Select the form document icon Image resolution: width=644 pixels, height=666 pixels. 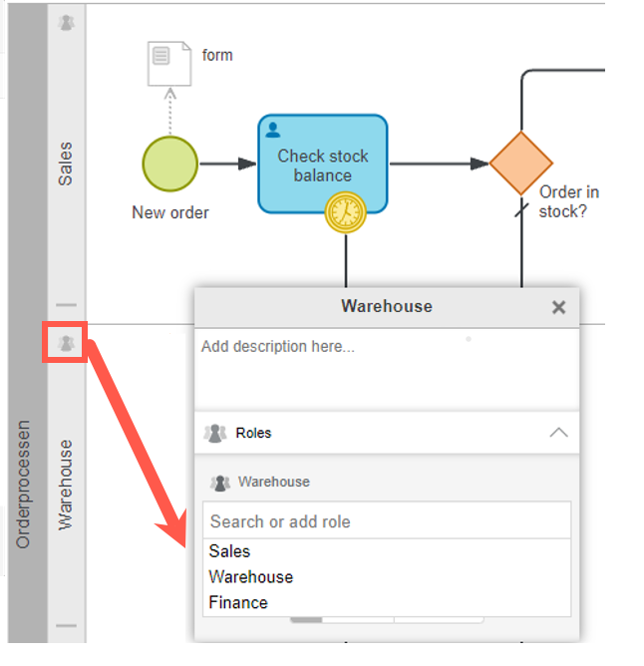(168, 63)
